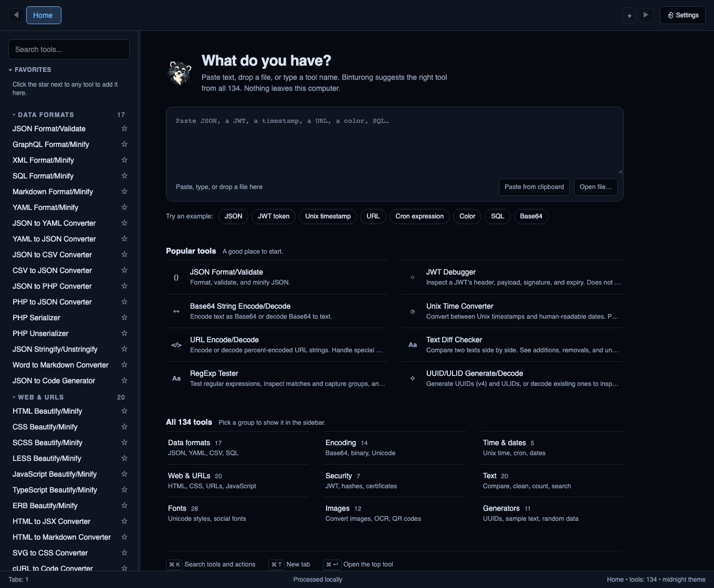
Task: Click into the main paste text area
Action: (x=395, y=142)
